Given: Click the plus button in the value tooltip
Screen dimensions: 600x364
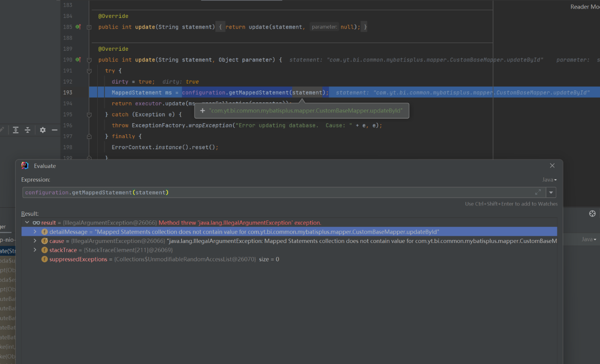Looking at the screenshot, I should point(203,110).
